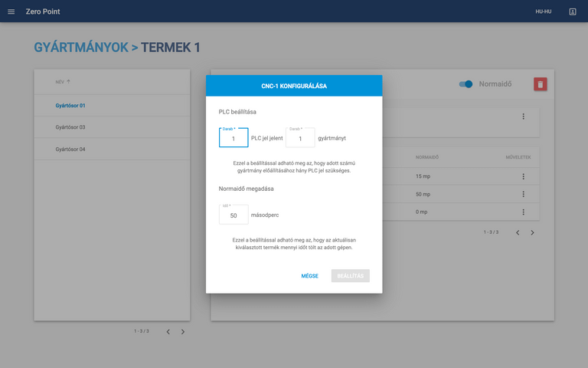Go to previous page in left list

point(168,332)
